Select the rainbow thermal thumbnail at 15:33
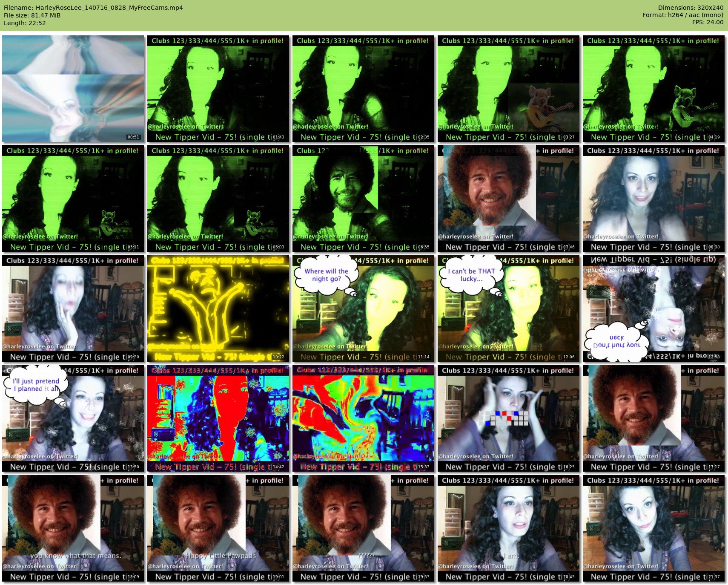Viewport: 728px width, 585px height. (x=363, y=418)
